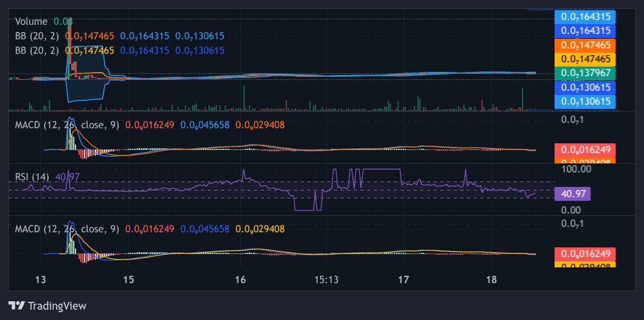
Task: Select the Volume indicator legend label
Action: (x=31, y=22)
